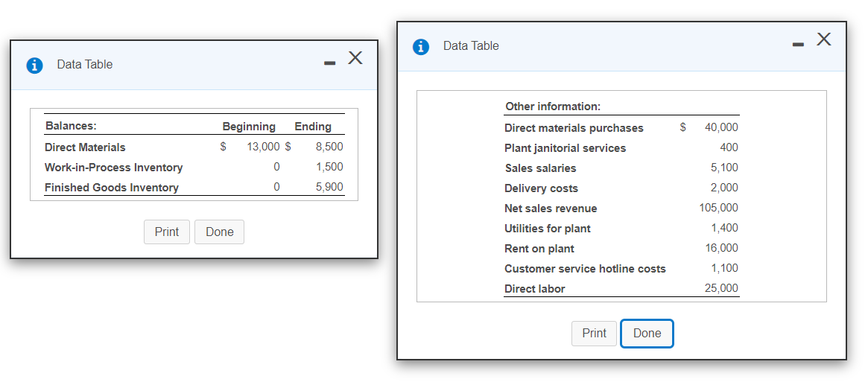Click the 1,500 ending work-in-process value
Image resolution: width=868 pixels, height=382 pixels.
click(329, 167)
